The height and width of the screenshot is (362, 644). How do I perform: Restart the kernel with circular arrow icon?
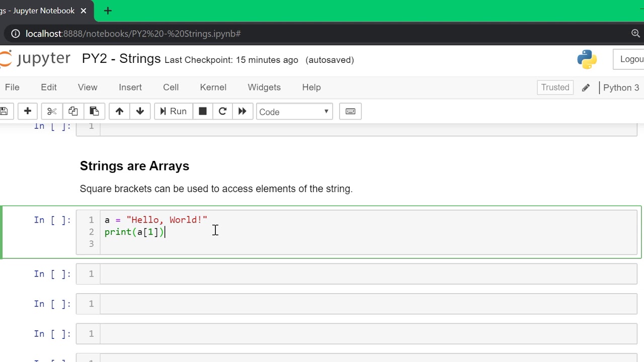[x=222, y=112]
